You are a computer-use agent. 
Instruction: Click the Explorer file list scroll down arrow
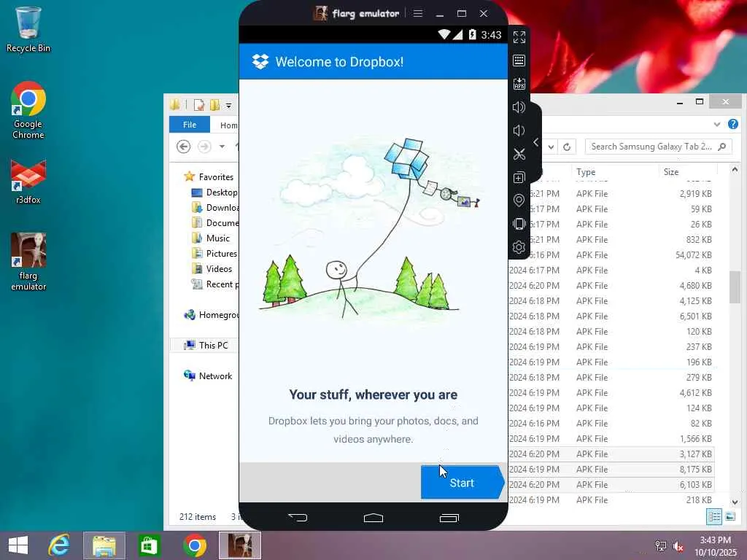pyautogui.click(x=735, y=502)
